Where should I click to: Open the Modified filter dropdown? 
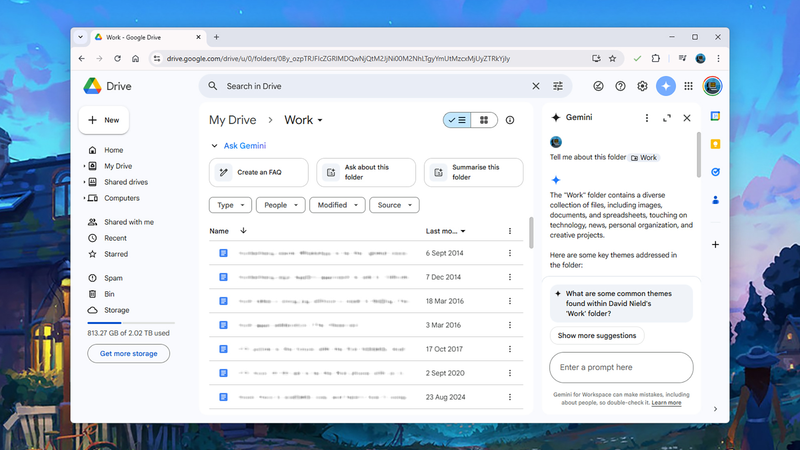(x=337, y=205)
